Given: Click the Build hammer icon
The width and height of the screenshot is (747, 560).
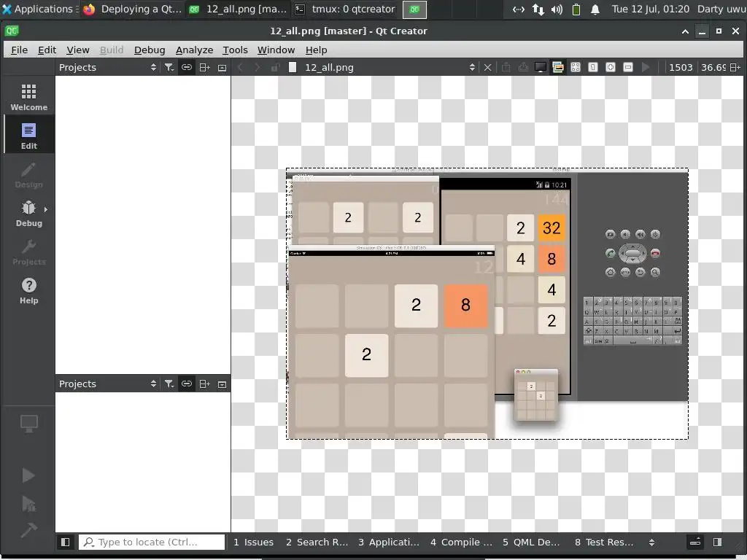Looking at the screenshot, I should [x=28, y=529].
